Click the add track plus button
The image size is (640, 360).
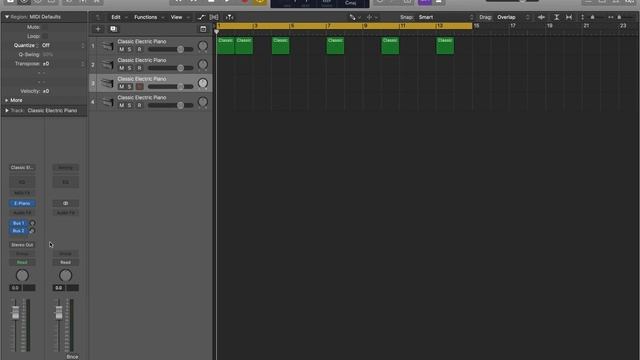click(x=98, y=29)
